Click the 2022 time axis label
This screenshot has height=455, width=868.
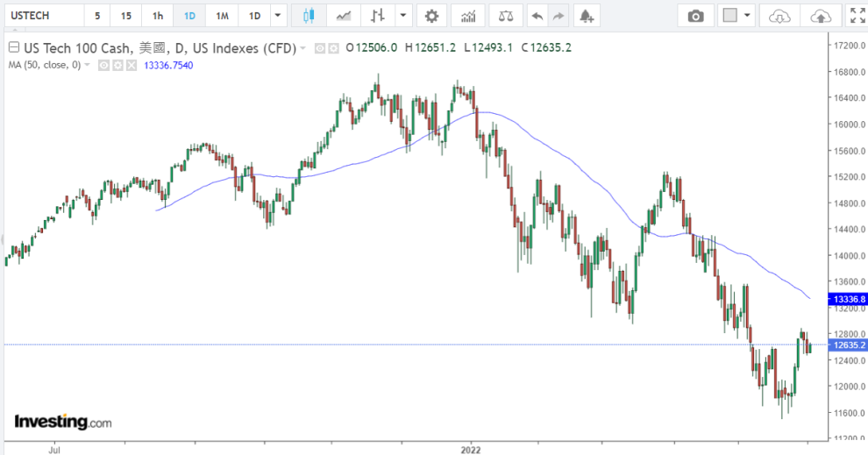pos(471,450)
